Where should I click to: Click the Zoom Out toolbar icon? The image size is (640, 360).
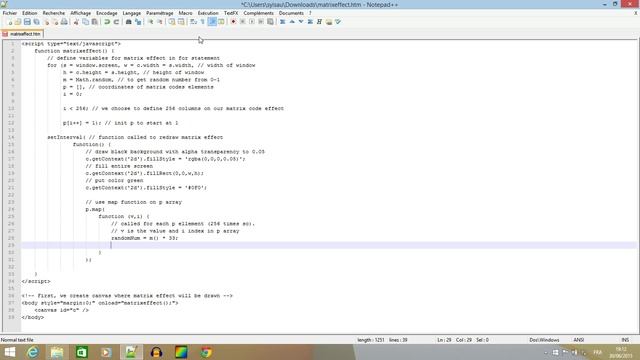coord(160,22)
